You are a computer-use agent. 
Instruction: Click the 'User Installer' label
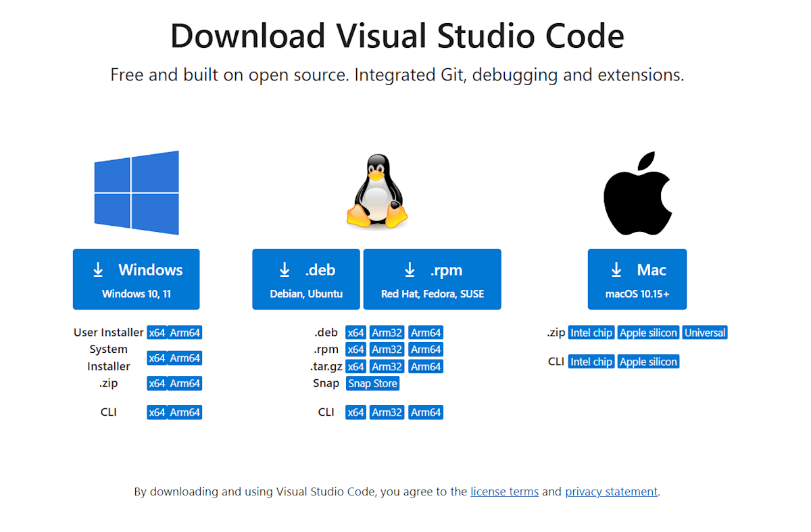(109, 333)
